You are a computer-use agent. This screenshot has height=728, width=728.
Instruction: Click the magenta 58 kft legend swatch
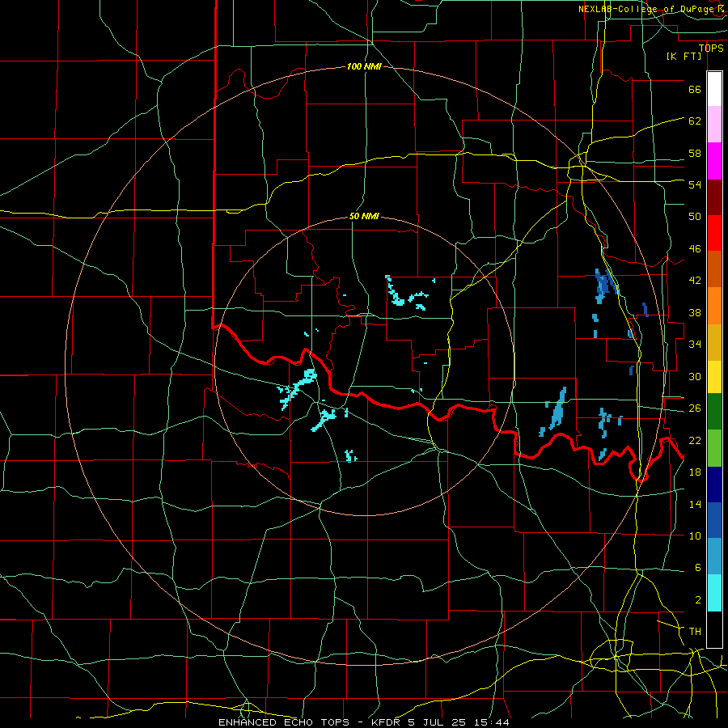(714, 161)
